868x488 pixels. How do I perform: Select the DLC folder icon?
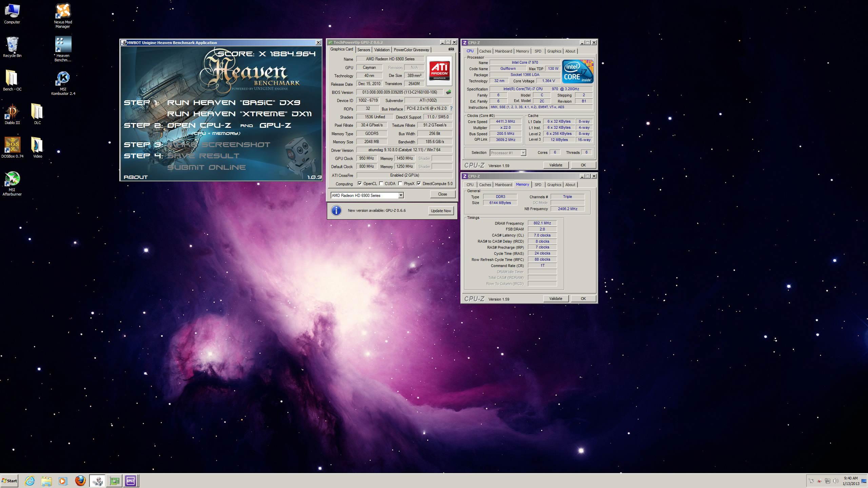click(37, 114)
